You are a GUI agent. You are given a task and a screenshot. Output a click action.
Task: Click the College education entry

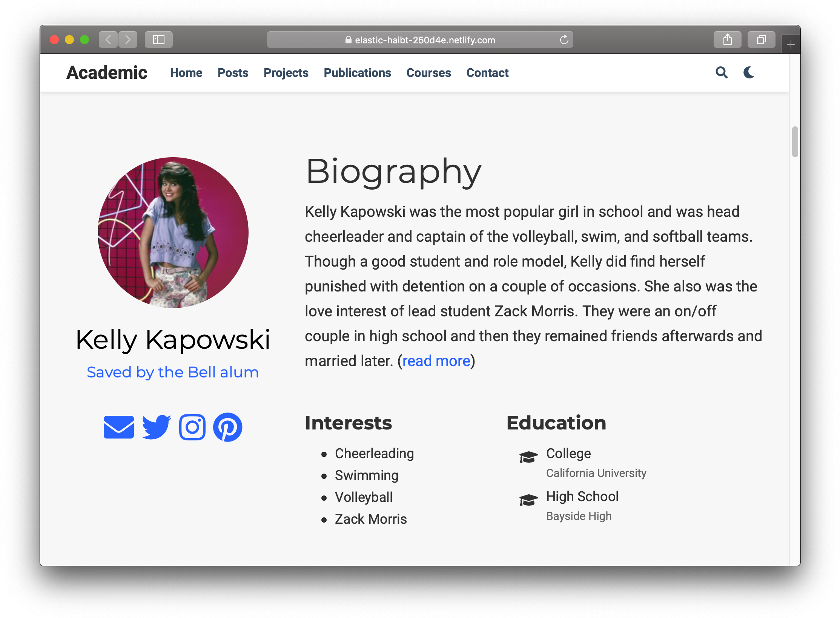(x=568, y=454)
